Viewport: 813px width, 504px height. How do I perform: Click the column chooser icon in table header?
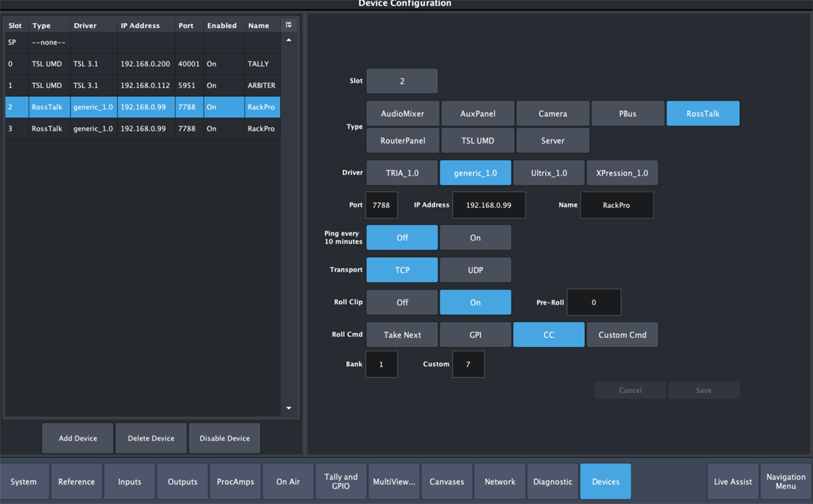289,26
